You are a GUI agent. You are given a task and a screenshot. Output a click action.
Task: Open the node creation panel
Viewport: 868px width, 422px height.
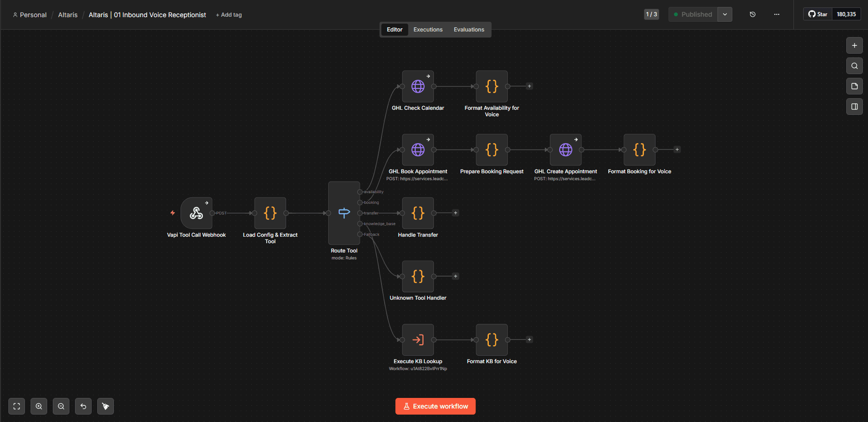pos(854,45)
